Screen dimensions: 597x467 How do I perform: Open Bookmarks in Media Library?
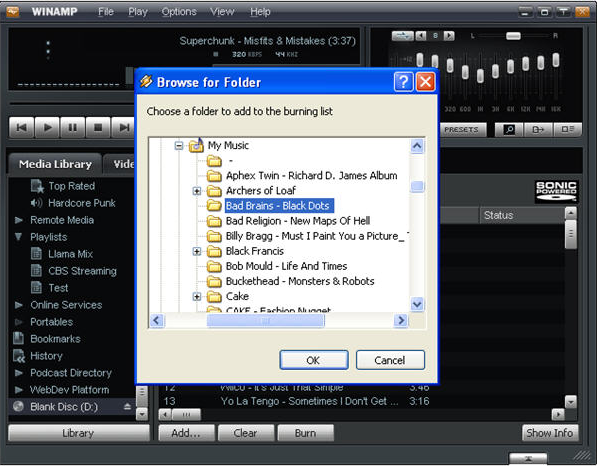tap(55, 339)
